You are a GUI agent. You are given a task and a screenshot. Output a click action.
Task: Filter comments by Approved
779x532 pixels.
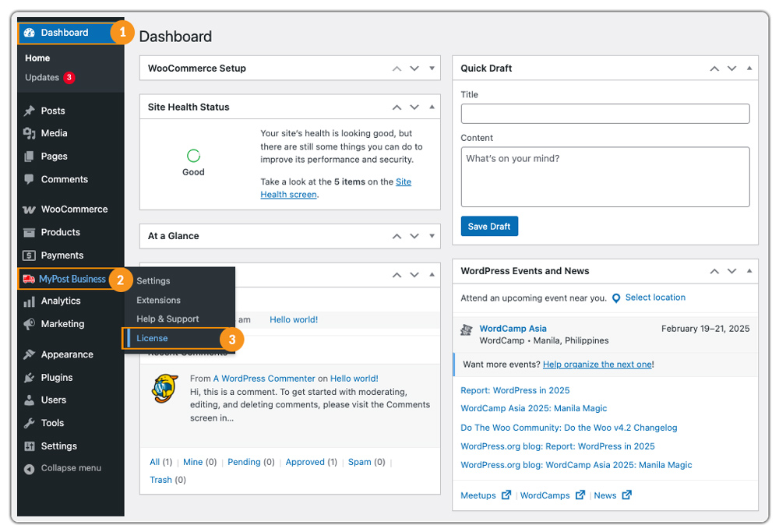tap(305, 462)
